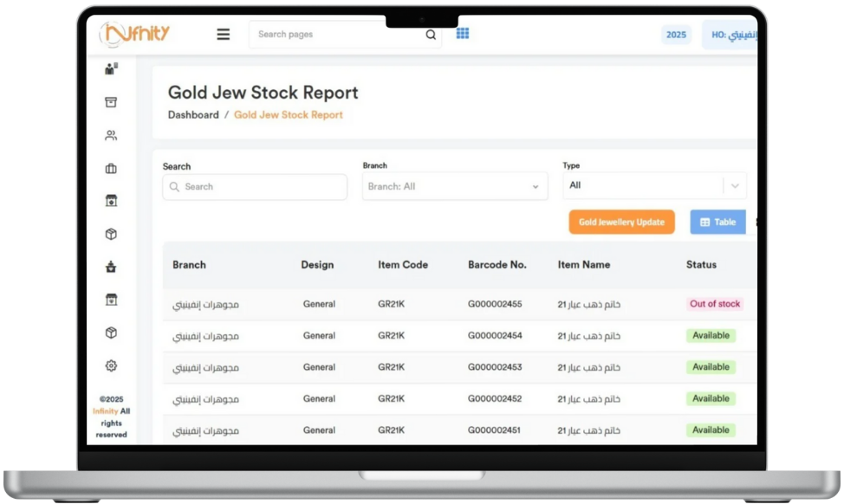Select the Gold Jew Stock Report breadcrumb
This screenshot has width=844, height=504.
click(289, 114)
